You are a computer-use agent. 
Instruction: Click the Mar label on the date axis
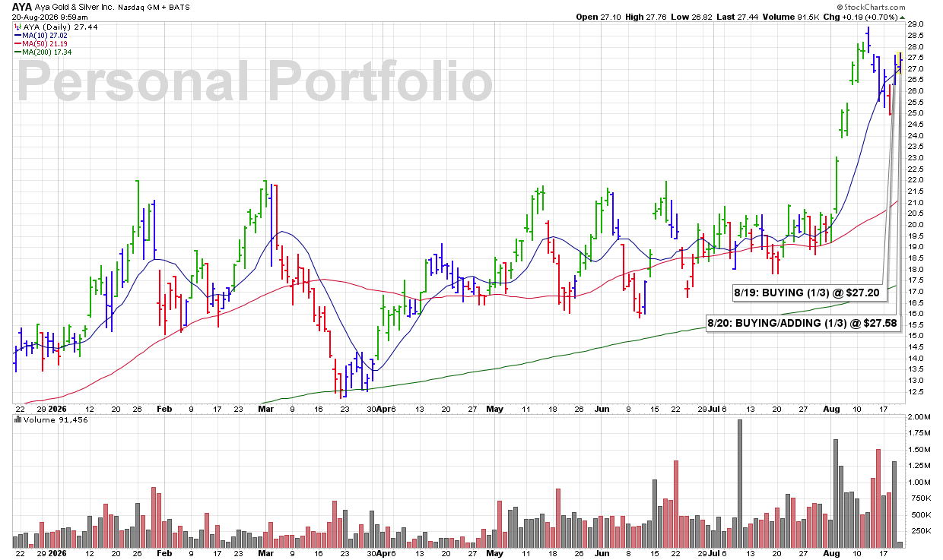(x=265, y=408)
